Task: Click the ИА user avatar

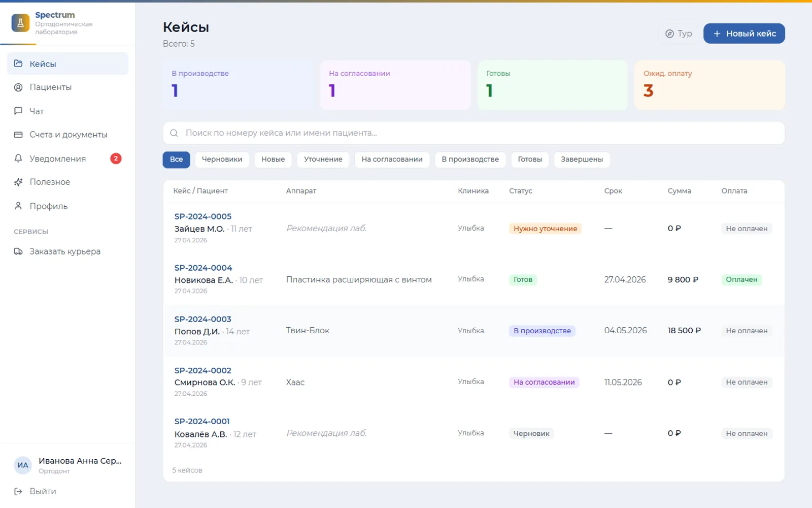Action: point(23,465)
